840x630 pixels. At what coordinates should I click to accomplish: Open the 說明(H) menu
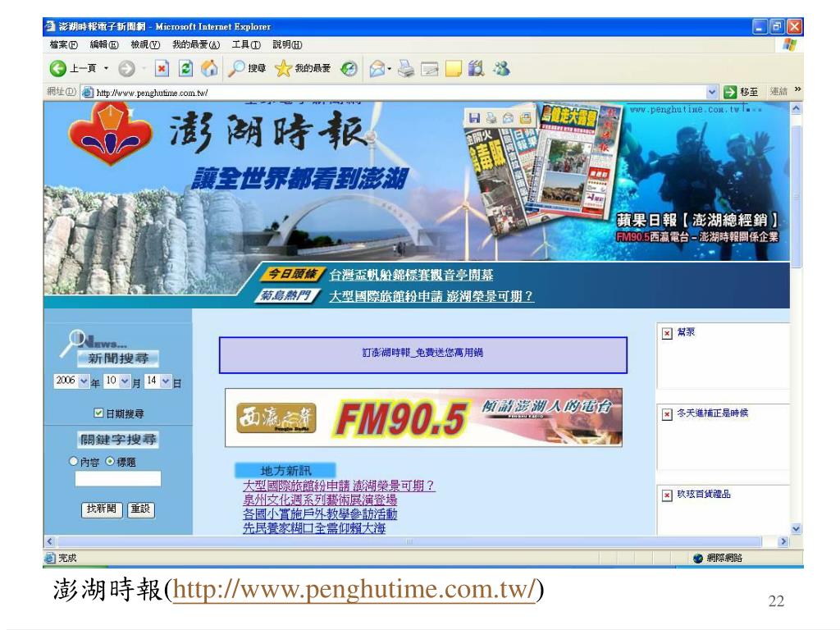pyautogui.click(x=287, y=45)
